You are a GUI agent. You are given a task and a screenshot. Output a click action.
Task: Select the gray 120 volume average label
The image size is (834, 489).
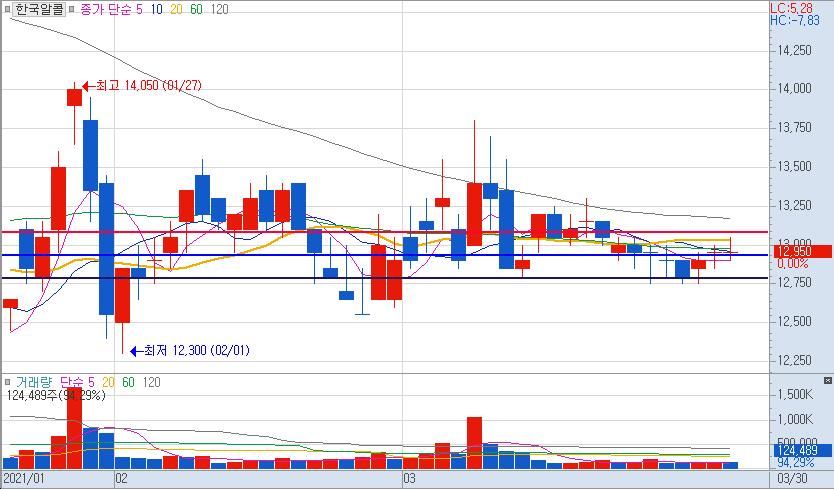152,382
